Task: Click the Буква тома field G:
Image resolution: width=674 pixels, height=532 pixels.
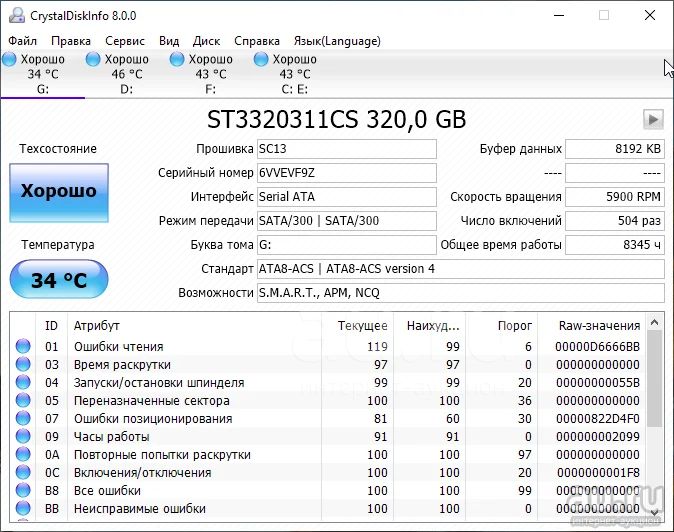Action: click(346, 245)
